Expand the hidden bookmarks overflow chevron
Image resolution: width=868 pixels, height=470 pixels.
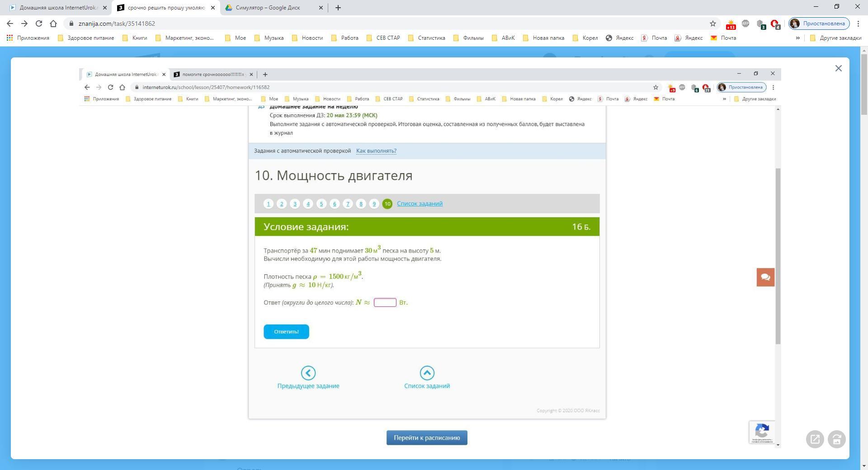point(797,38)
